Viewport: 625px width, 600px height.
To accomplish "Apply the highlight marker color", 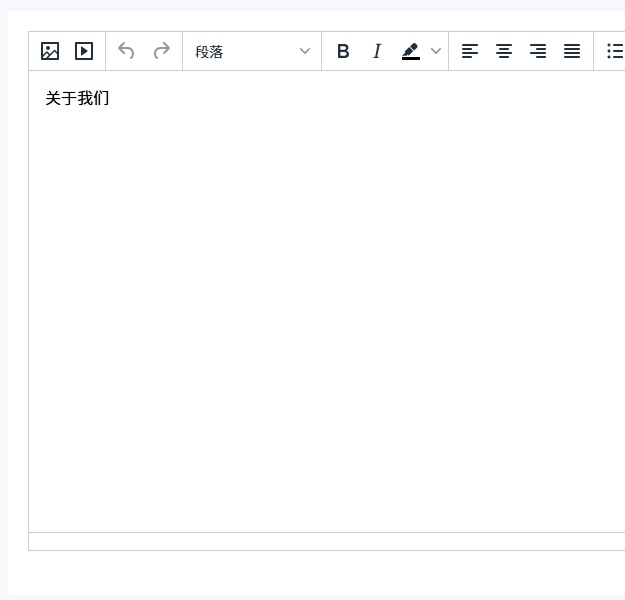I will pos(411,51).
